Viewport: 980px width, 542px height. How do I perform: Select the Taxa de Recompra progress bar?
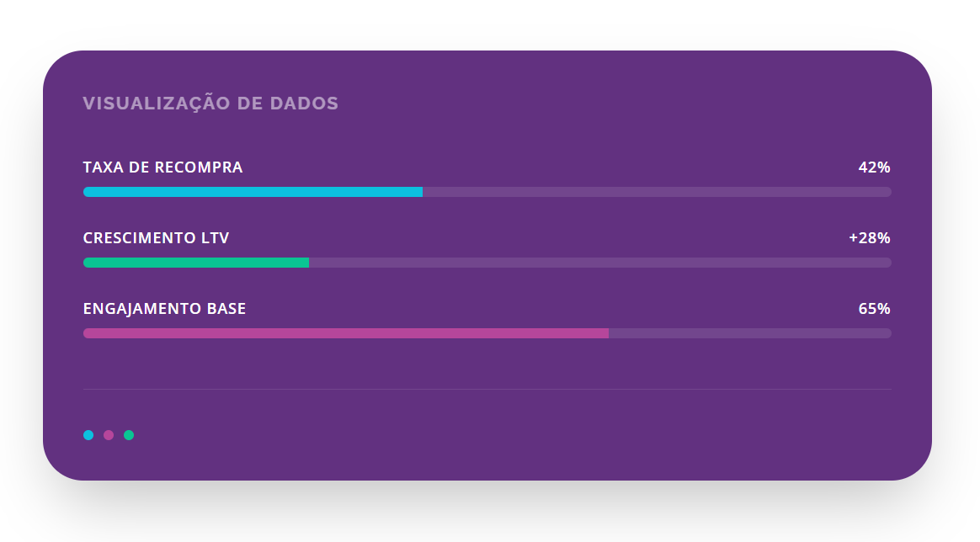[x=487, y=192]
